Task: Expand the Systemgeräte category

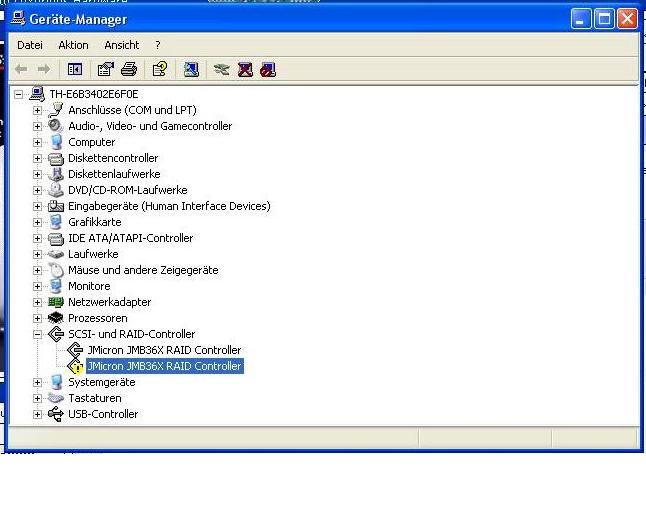Action: [37, 382]
